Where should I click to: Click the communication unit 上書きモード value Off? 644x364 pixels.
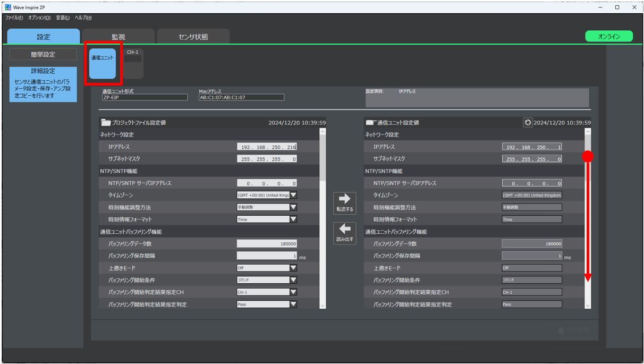pyautogui.click(x=532, y=268)
